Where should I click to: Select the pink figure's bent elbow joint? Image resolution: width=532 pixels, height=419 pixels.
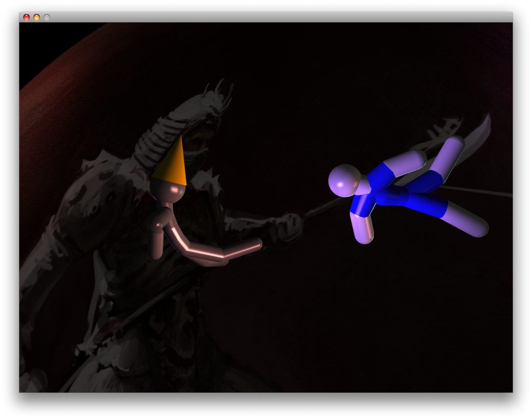[x=223, y=257]
